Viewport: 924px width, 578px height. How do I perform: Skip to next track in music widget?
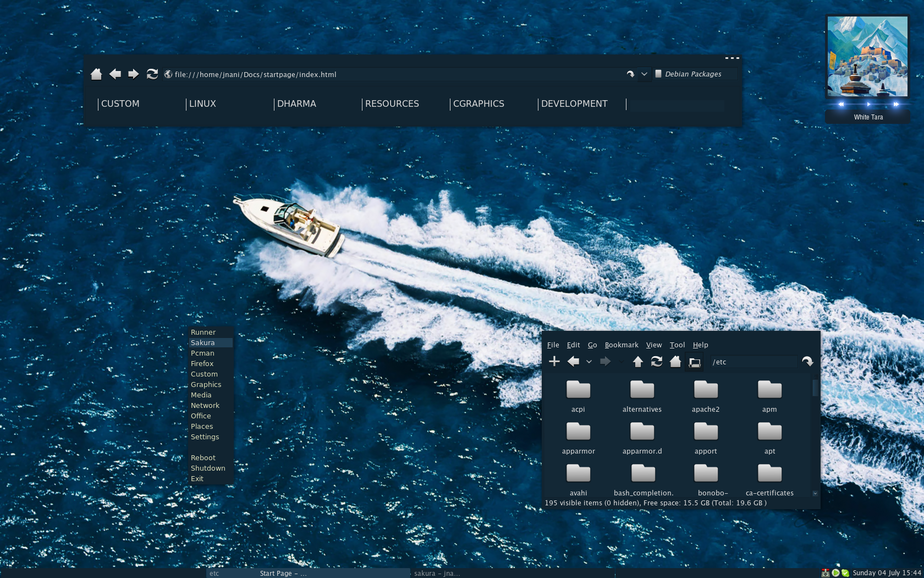point(896,104)
